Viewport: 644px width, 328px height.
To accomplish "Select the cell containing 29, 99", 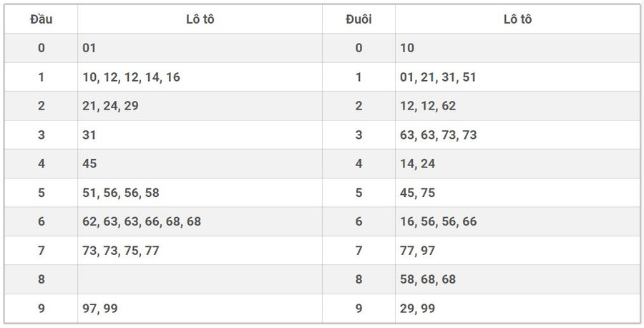I will (x=418, y=309).
